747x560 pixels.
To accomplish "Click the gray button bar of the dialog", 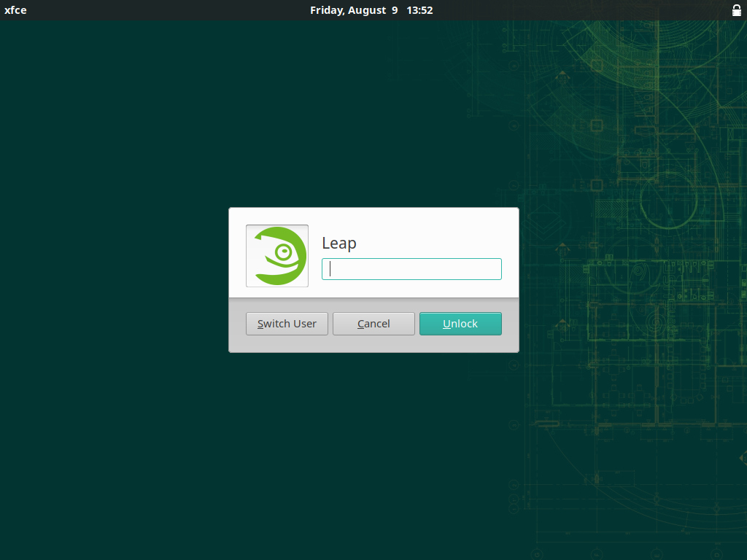I will [373, 344].
